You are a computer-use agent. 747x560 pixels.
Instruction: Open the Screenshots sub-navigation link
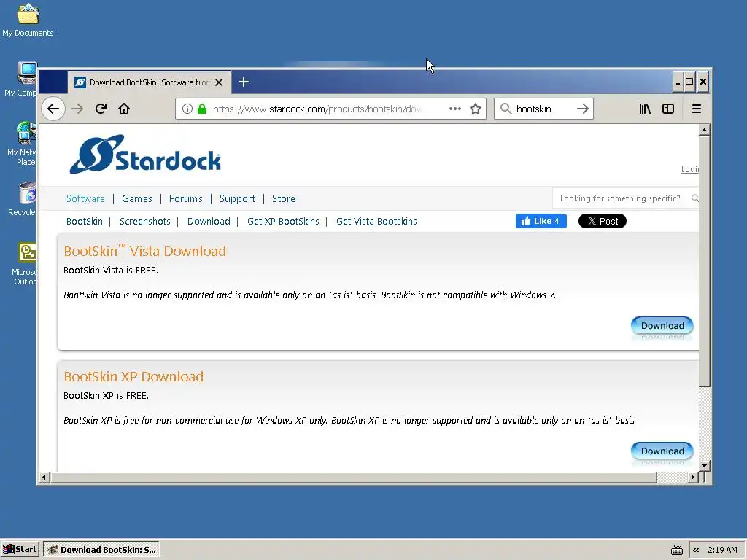145,222
